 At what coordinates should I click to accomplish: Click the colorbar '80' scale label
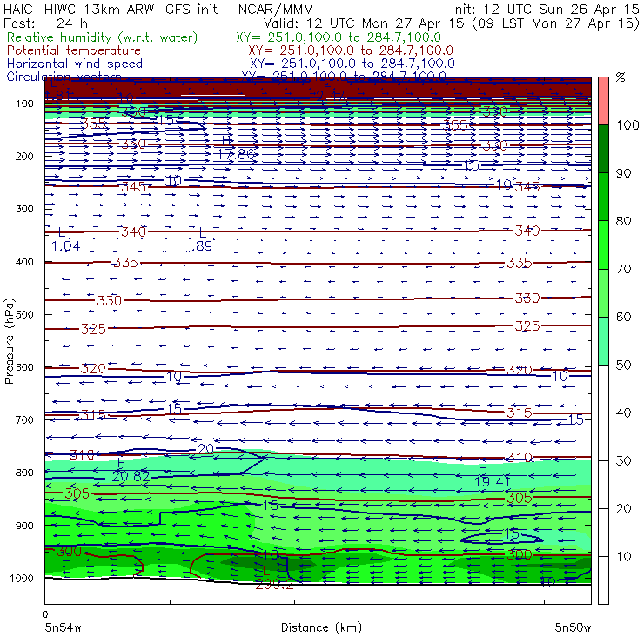(623, 221)
